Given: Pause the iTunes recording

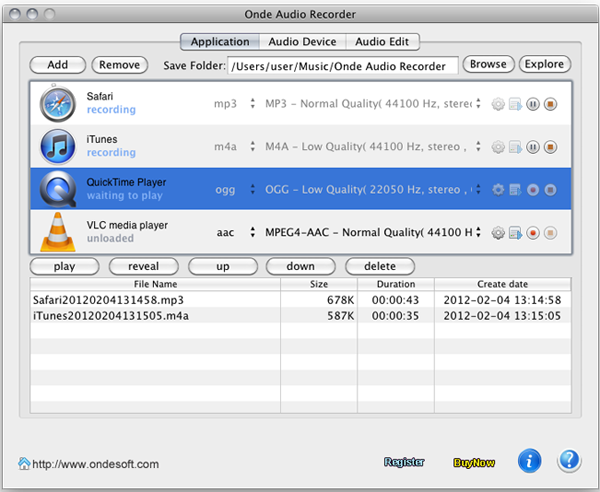Looking at the screenshot, I should pos(533,147).
